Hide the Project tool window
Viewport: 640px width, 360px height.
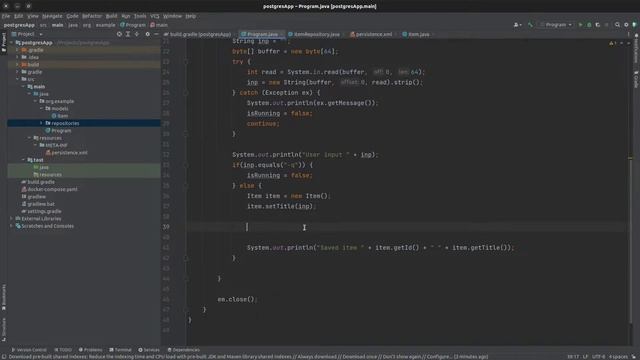[x=156, y=34]
